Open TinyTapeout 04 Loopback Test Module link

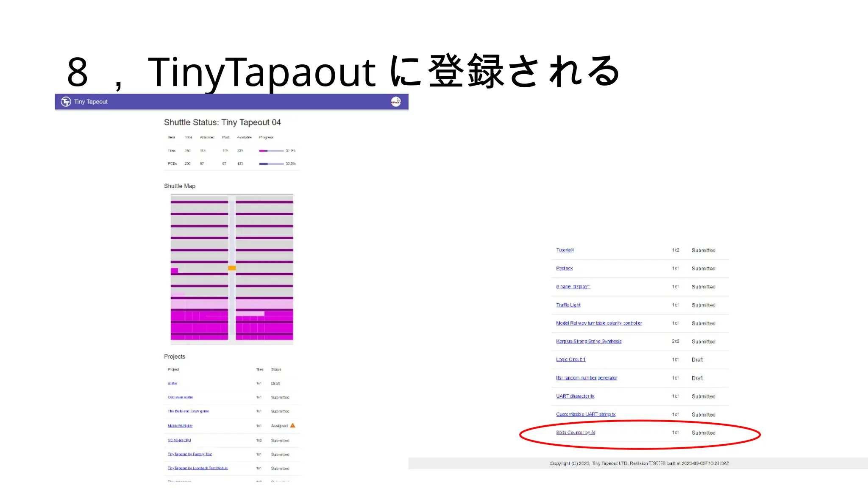pos(198,468)
